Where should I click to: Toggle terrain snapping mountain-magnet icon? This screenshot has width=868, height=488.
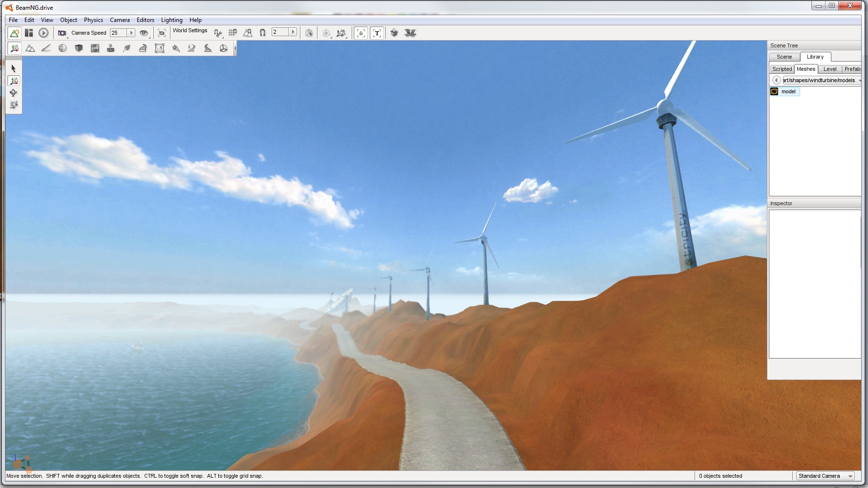[248, 33]
